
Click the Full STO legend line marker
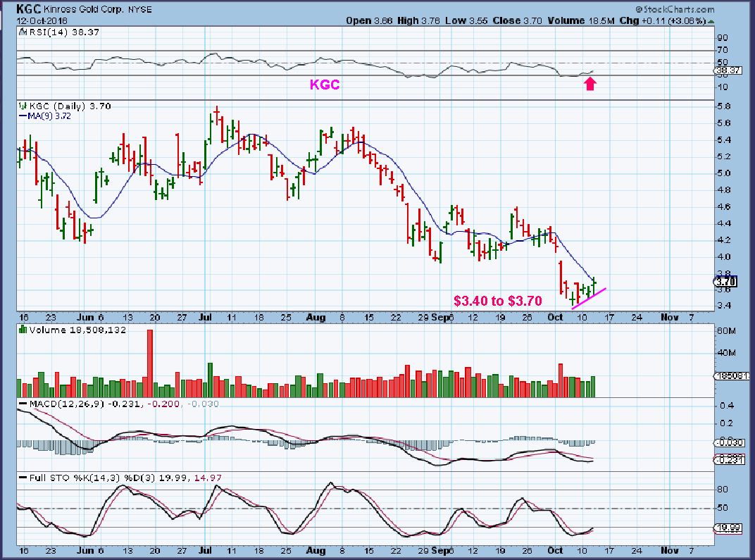[x=23, y=478]
